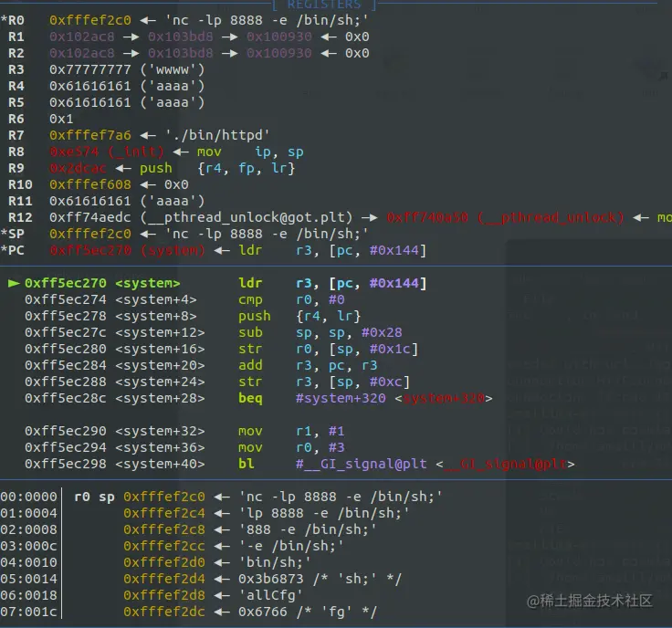Click the 0x6766 stack value

[263, 612]
